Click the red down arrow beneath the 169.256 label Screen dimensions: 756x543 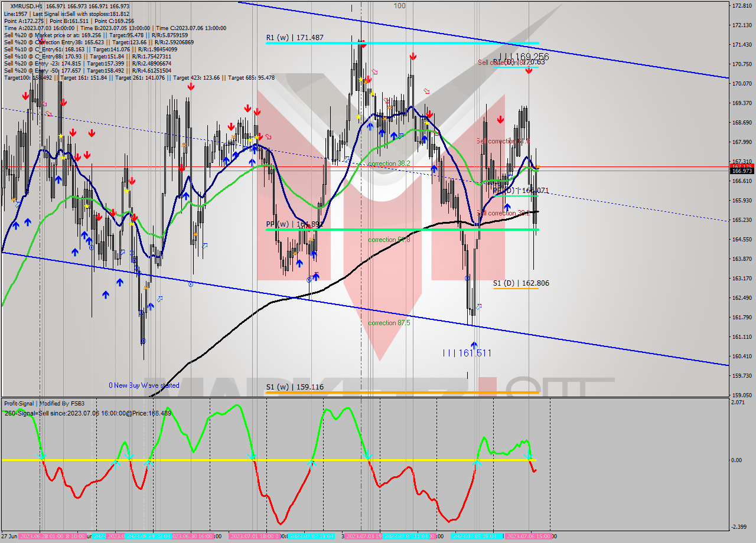[x=529, y=70]
